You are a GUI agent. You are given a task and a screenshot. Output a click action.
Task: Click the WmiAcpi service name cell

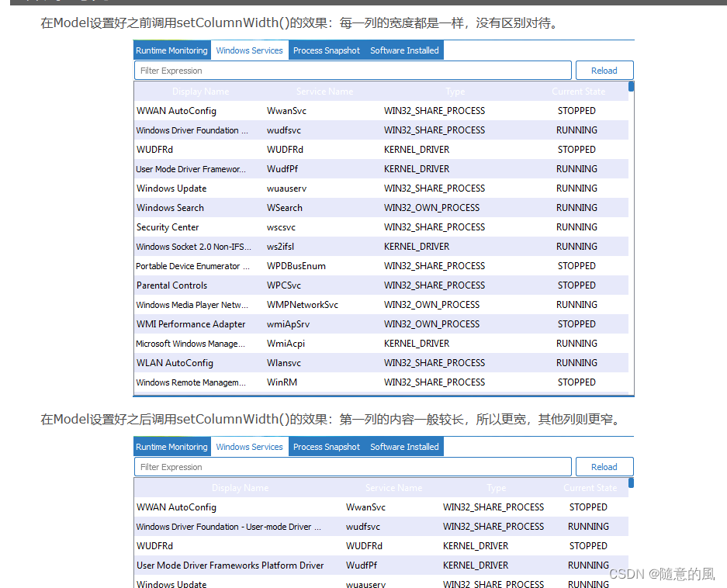point(286,344)
